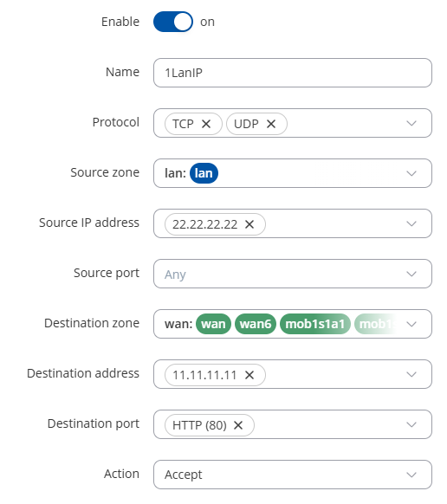Remove the TCP protocol tag
447x504 pixels.
pos(206,124)
